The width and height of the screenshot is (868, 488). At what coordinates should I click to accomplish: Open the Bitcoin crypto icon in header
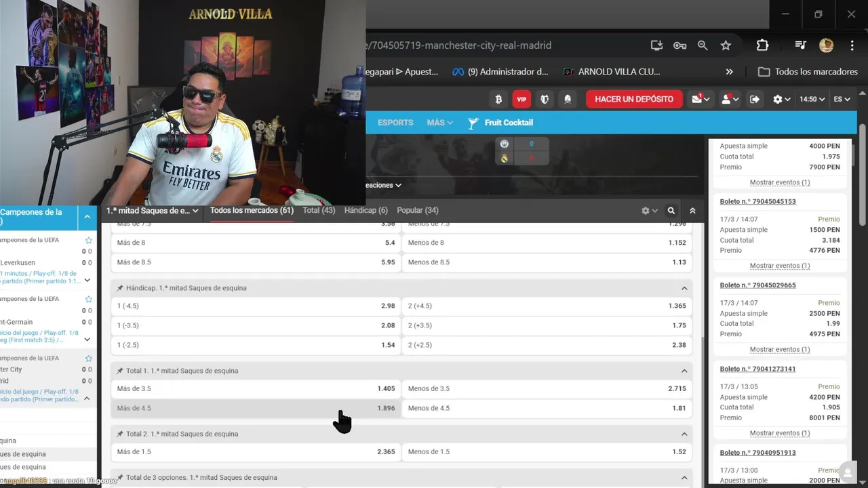coord(498,99)
